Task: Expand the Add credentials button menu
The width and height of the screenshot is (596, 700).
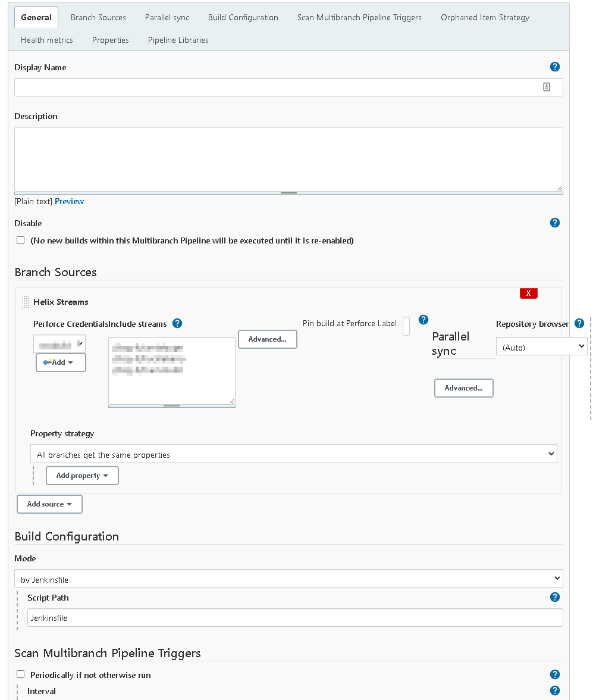Action: tap(61, 362)
